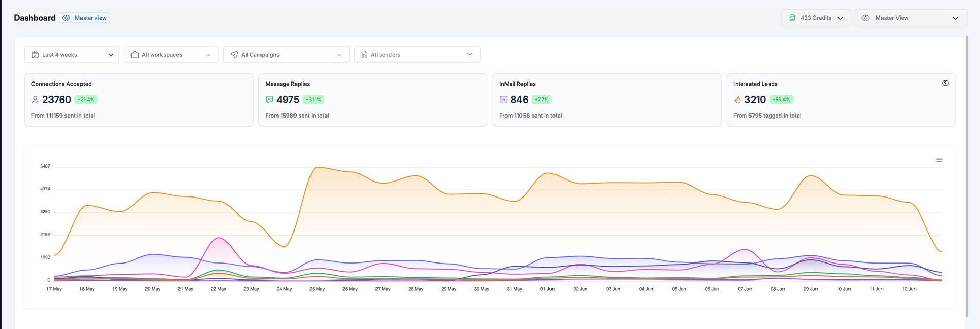Click chevron on 423 Credits button
This screenshot has width=980, height=329.
pyautogui.click(x=840, y=18)
